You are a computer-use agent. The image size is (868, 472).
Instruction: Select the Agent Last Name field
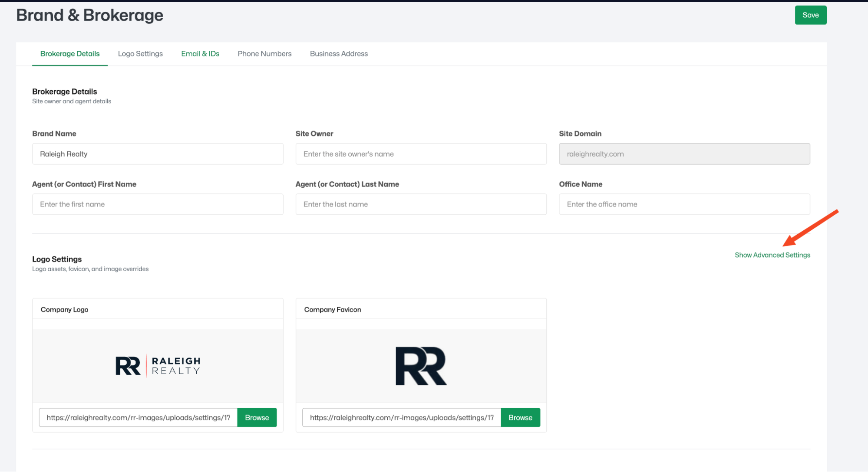[421, 204]
